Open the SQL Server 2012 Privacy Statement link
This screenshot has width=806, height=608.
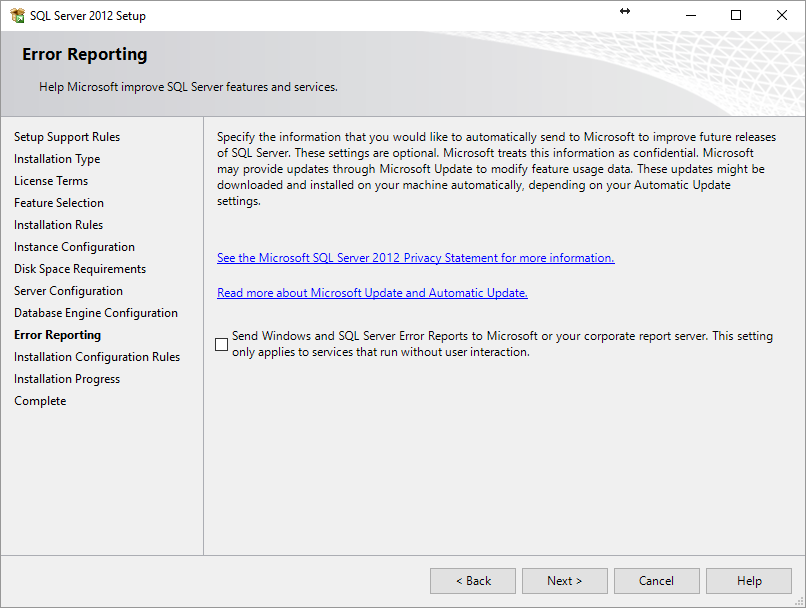[x=415, y=257]
